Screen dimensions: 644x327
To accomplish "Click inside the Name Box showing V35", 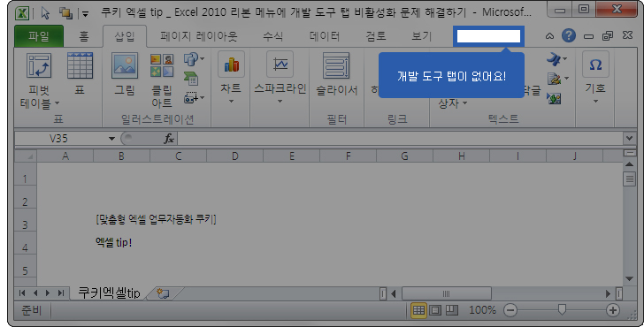I will tap(58, 139).
